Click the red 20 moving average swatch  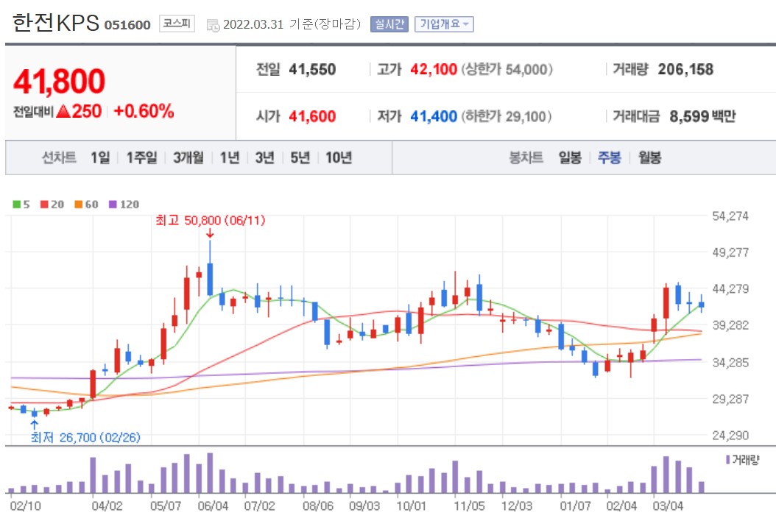(44, 205)
